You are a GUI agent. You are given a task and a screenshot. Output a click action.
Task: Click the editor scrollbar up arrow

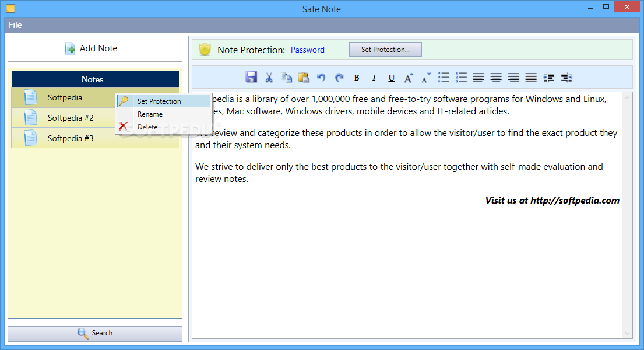pos(627,97)
